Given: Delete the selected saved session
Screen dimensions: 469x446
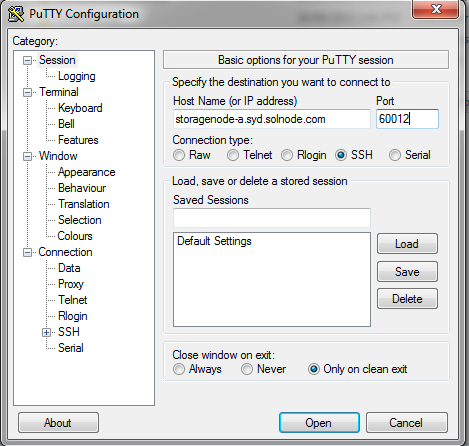Looking at the screenshot, I should pos(407,299).
